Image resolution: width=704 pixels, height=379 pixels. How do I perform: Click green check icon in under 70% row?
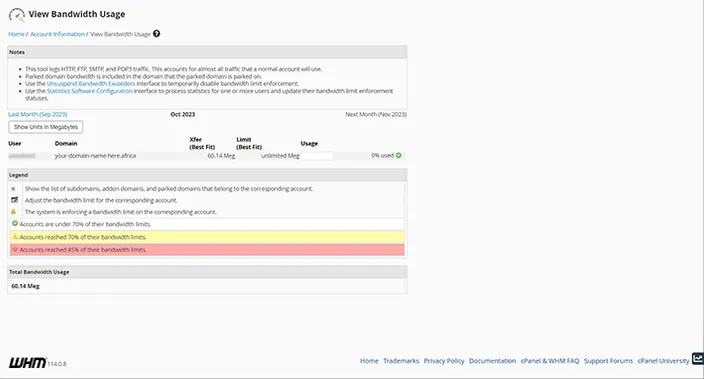(x=15, y=224)
